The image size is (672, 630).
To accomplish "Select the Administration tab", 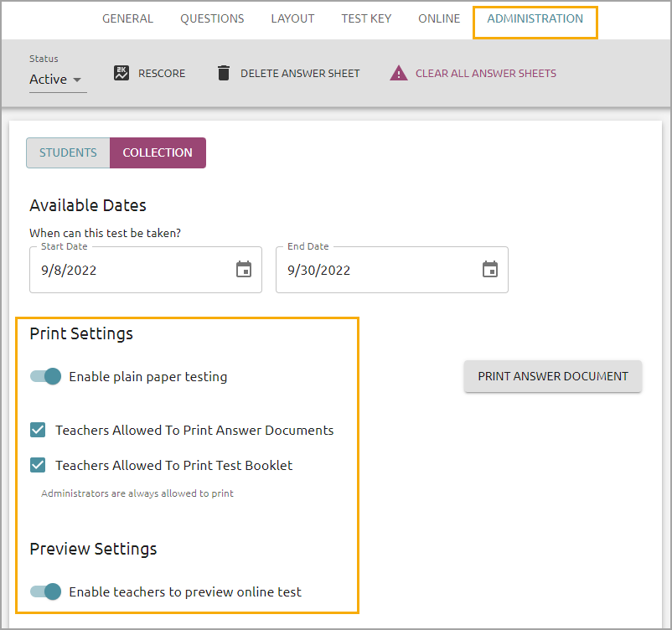I will pyautogui.click(x=535, y=19).
